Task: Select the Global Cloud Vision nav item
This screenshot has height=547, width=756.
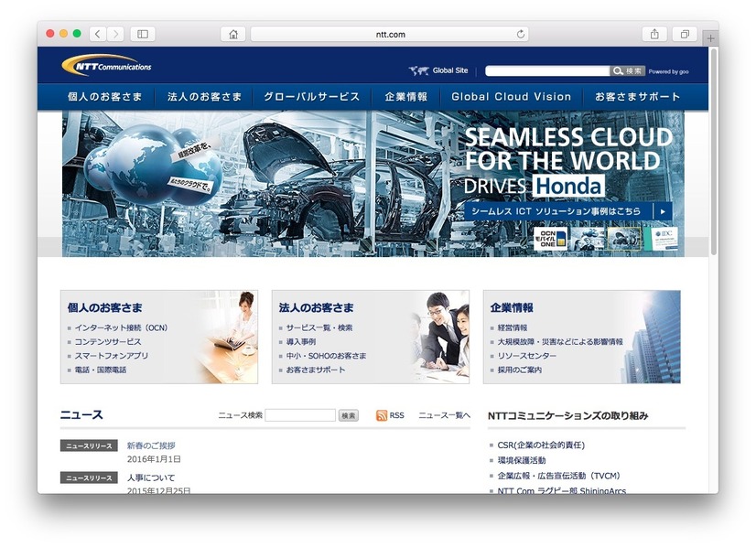Action: point(511,97)
